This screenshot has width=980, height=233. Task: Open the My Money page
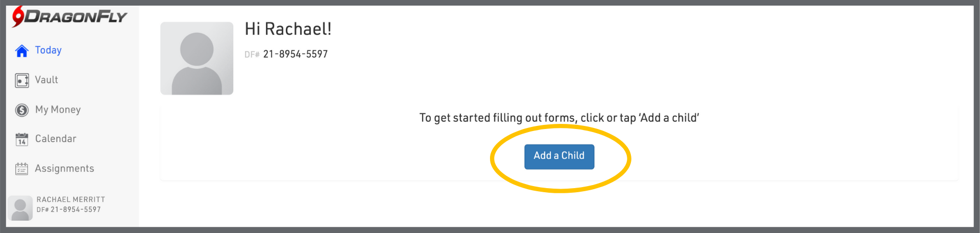coord(58,110)
